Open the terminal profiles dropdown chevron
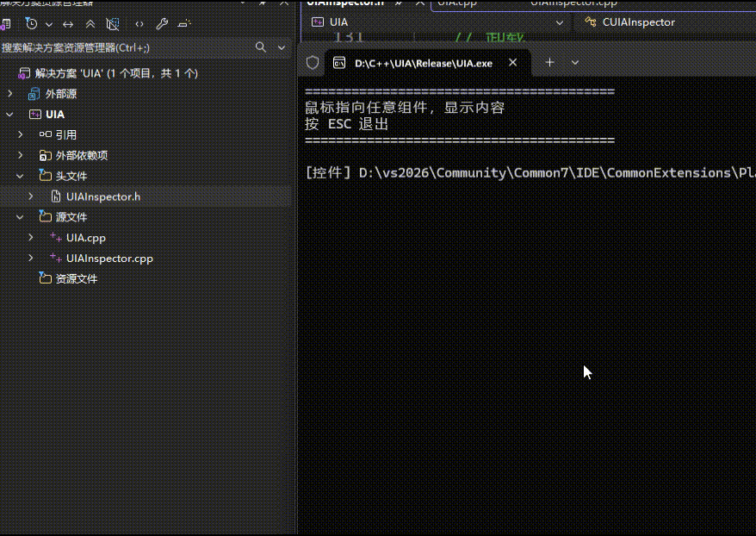The image size is (756, 536). (x=574, y=63)
